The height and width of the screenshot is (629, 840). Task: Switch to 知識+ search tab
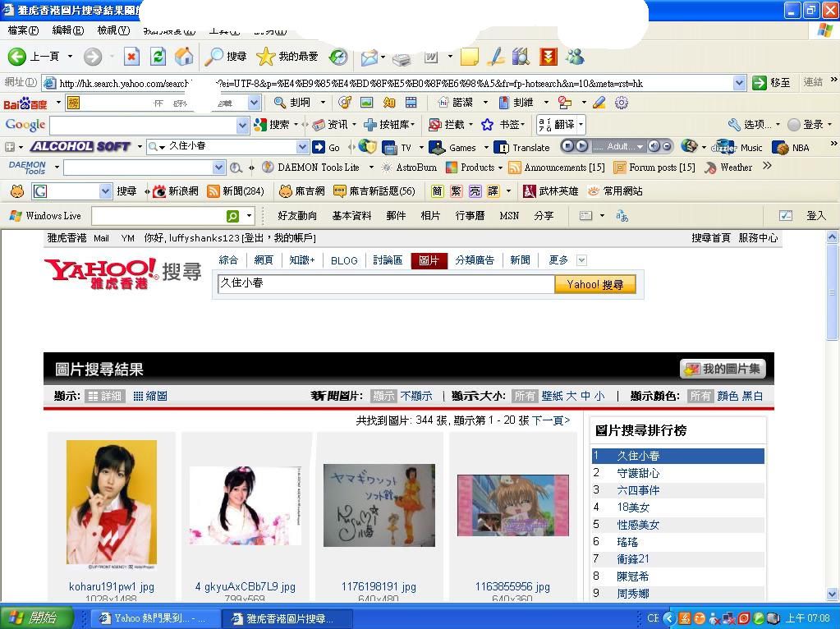(x=302, y=260)
